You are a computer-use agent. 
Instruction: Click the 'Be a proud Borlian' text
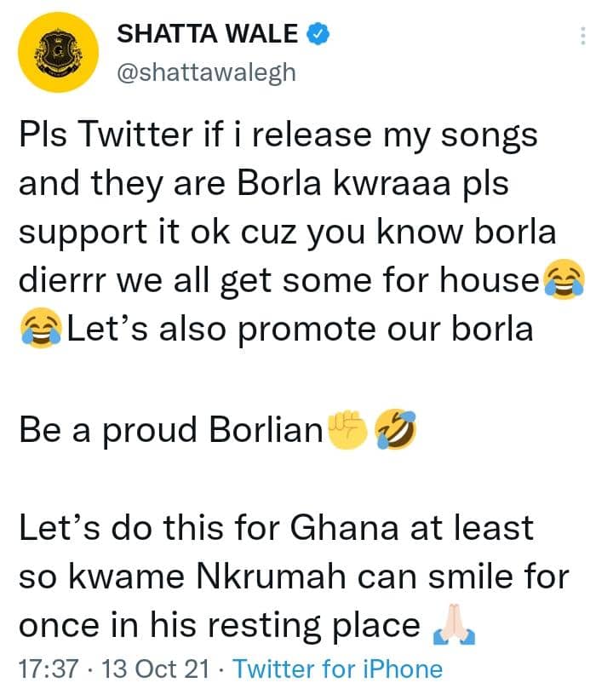(x=171, y=430)
